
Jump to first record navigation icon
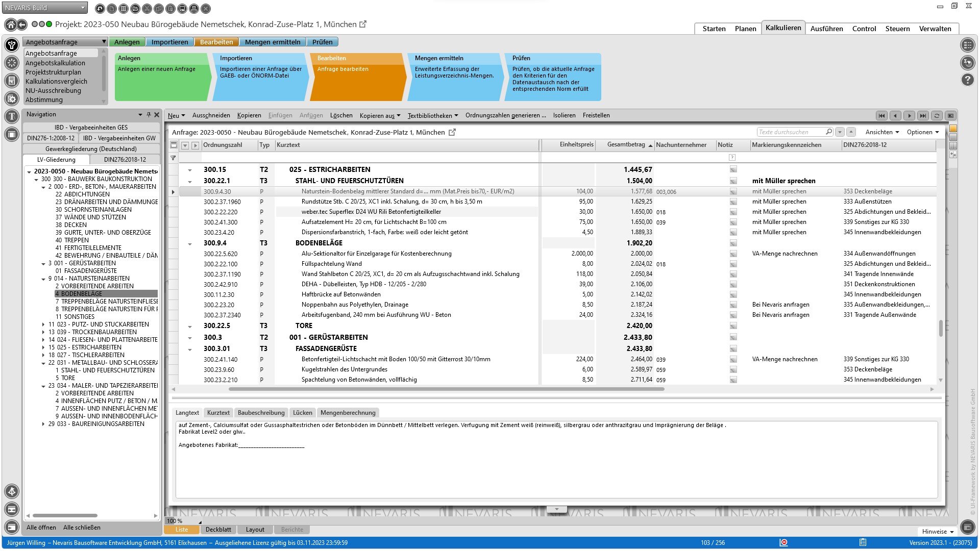881,116
